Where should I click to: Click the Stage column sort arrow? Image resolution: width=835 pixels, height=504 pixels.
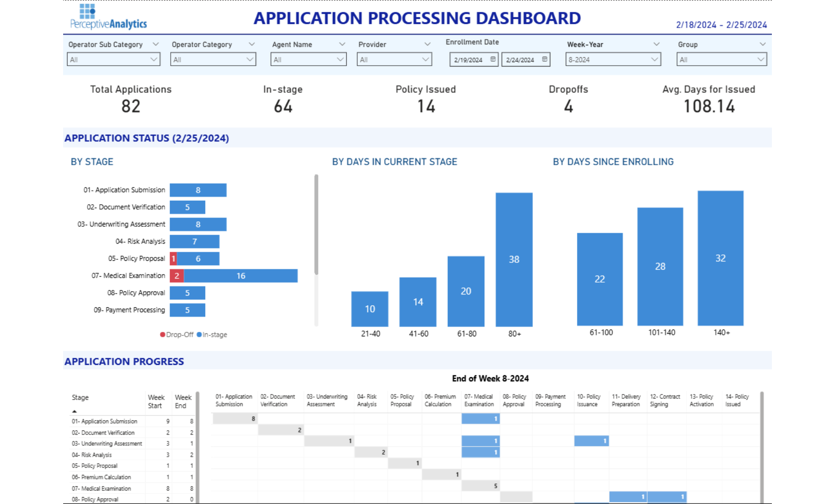click(x=75, y=410)
